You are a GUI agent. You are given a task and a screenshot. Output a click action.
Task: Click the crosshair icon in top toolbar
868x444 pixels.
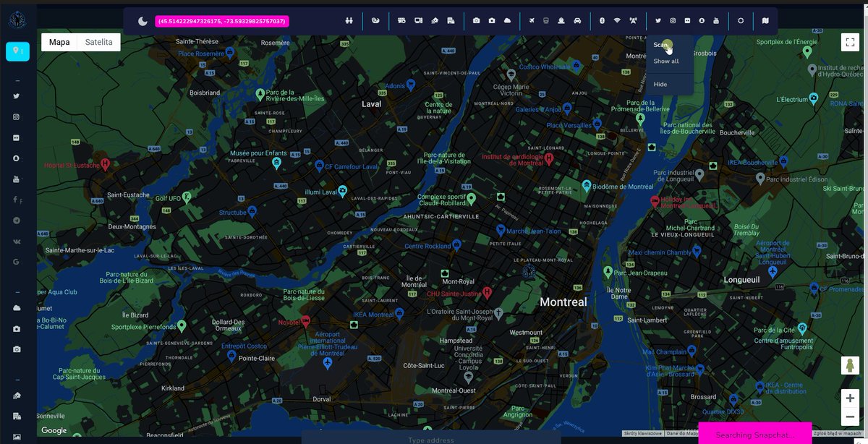[741, 21]
